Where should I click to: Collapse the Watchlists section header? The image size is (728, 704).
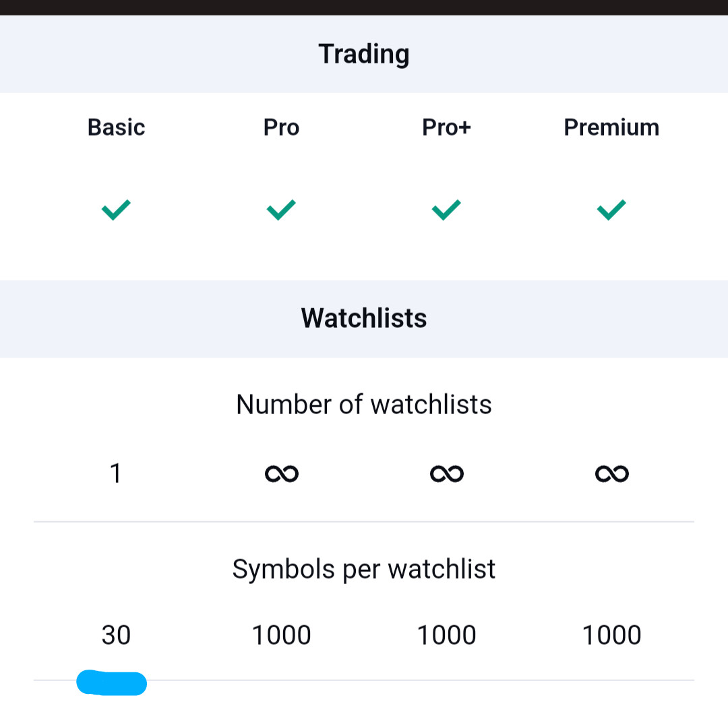click(364, 318)
